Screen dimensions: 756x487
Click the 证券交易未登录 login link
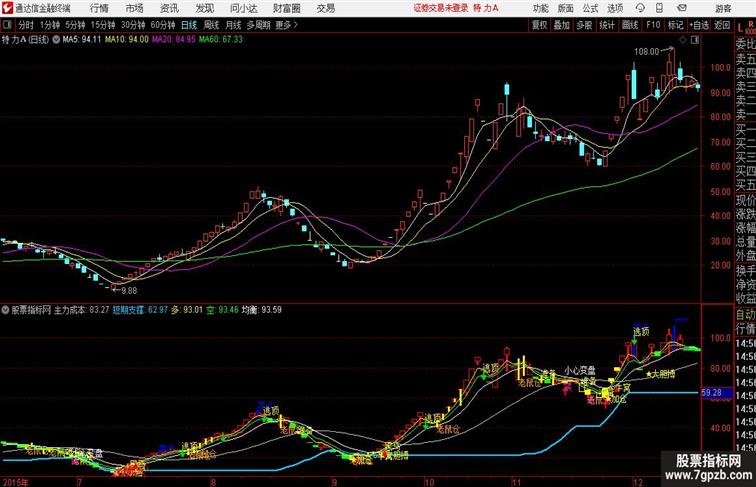click(x=441, y=8)
